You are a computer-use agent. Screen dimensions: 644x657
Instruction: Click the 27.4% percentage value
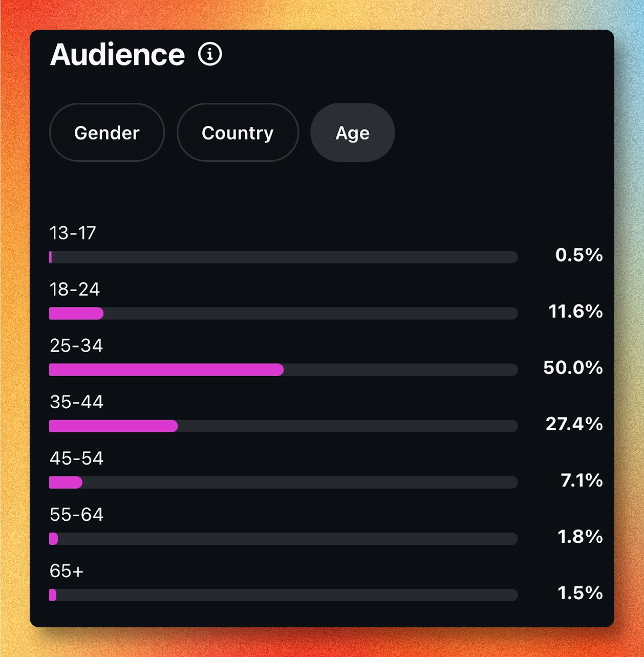pos(574,424)
